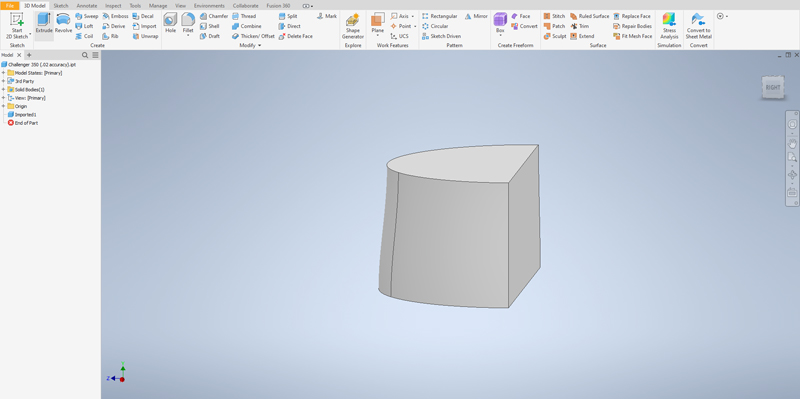Select Challenger 350 part root node
Viewport: 800px width, 399px height.
pyautogui.click(x=39, y=65)
